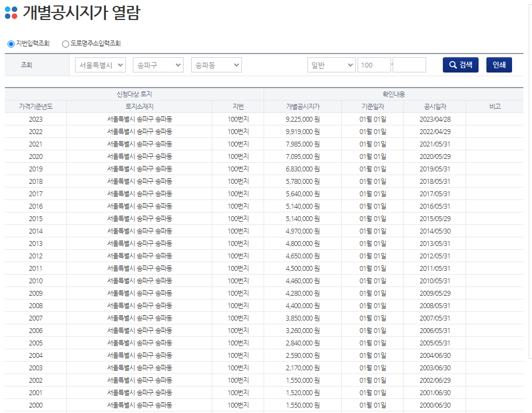532x413 pixels.
Task: Click the year 2022 cell
Action: (36, 132)
